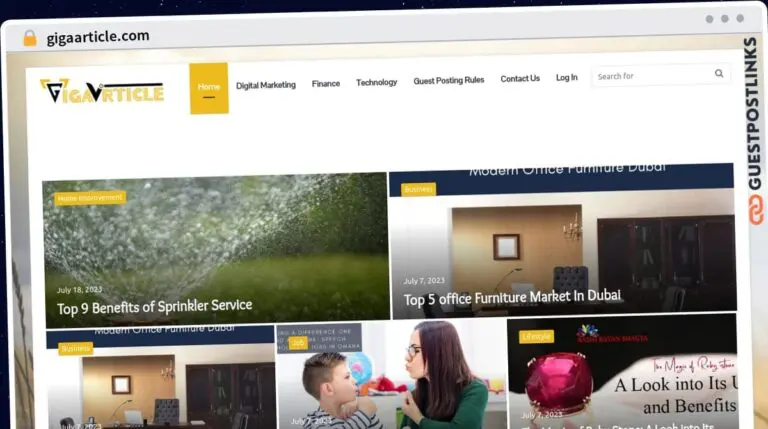768x429 pixels.
Task: Open the GigaArticle logo homepage link
Action: coord(102,91)
